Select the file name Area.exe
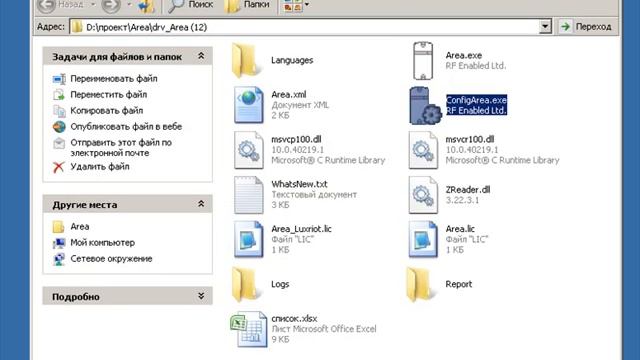Image resolution: width=640 pixels, height=360 pixels. (464, 55)
